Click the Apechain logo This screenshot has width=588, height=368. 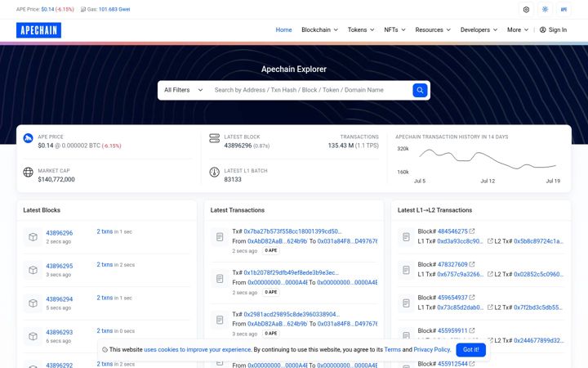coord(38,30)
